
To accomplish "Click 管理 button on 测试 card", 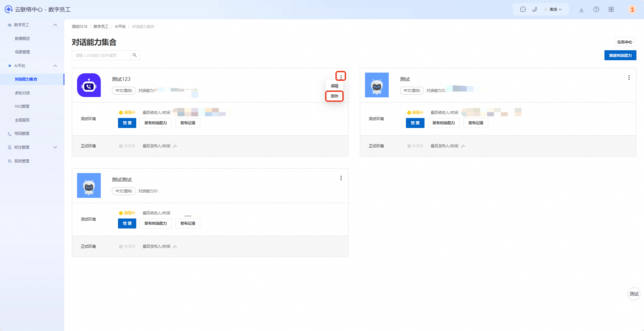I will (415, 123).
